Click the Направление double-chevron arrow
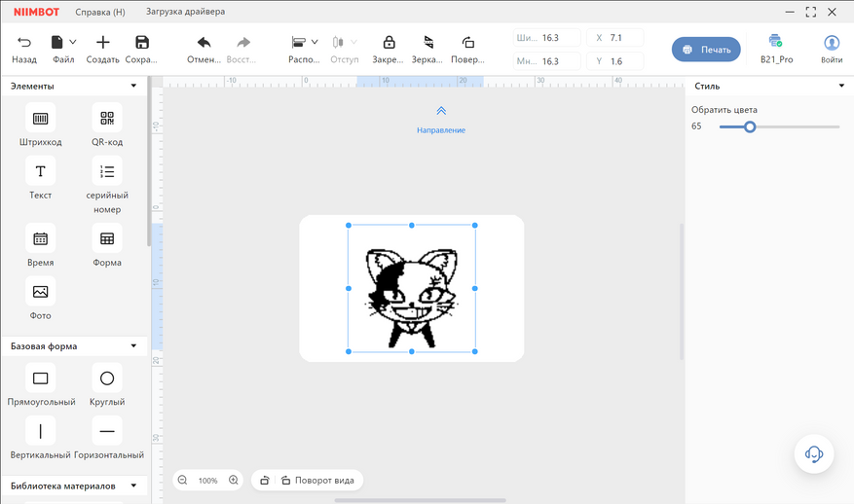 pos(441,111)
